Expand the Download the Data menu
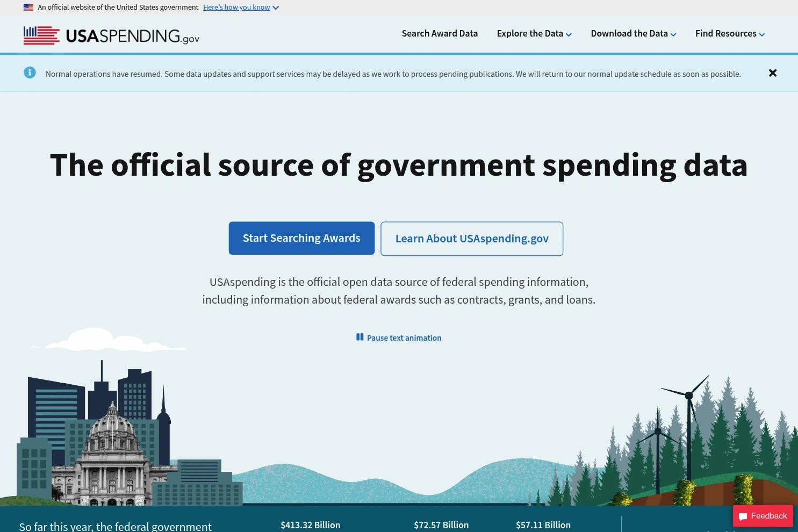Image resolution: width=798 pixels, height=532 pixels. tap(634, 33)
